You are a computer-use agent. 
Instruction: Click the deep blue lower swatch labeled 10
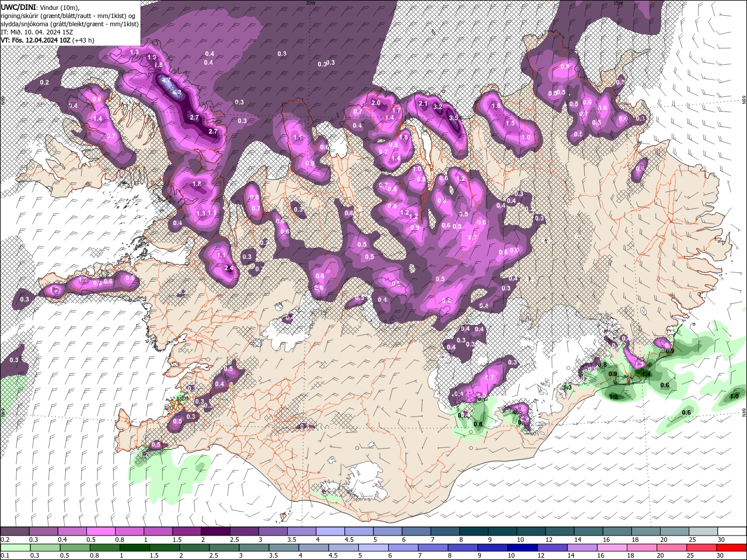[x=523, y=548]
